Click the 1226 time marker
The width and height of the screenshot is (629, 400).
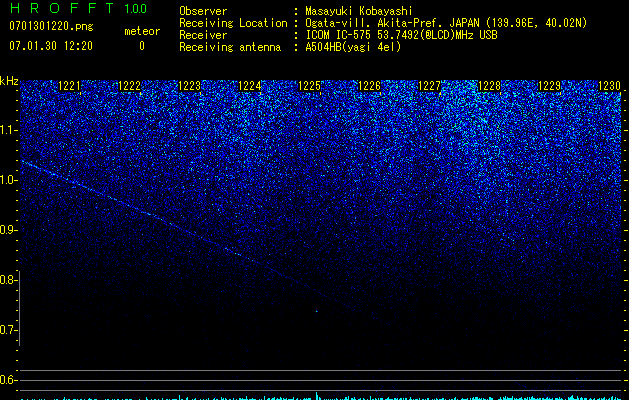click(x=369, y=86)
